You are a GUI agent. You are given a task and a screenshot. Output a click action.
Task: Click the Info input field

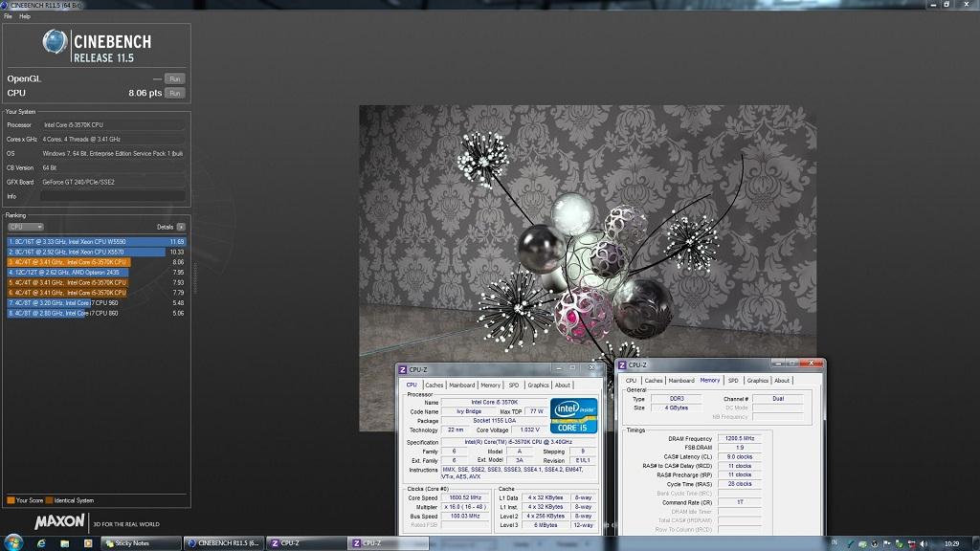click(113, 196)
